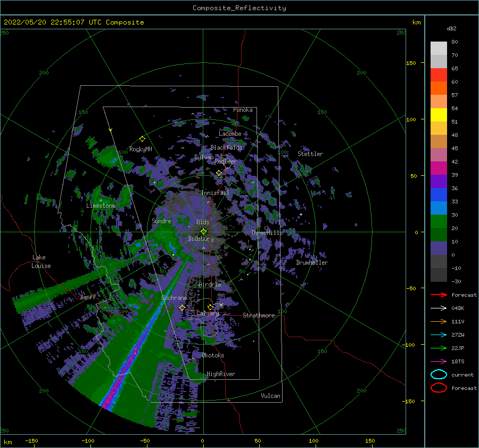Click the Didsbury label
This screenshot has height=448, width=479.
tap(201, 239)
